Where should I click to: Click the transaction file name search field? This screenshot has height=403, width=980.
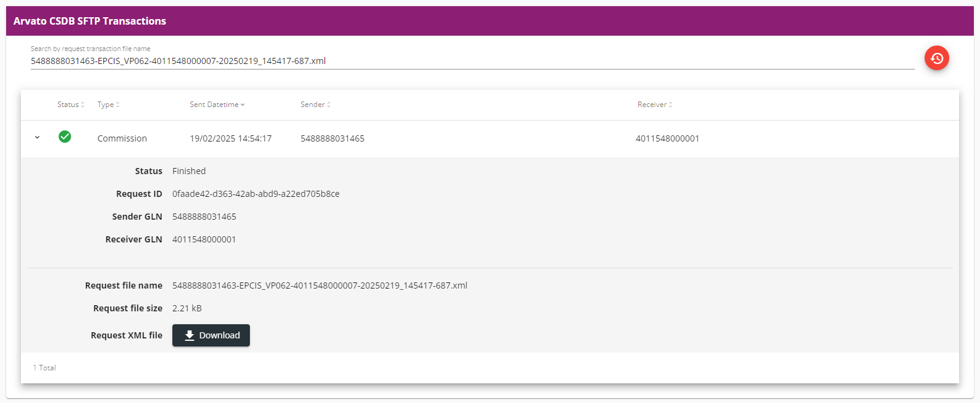[472, 61]
